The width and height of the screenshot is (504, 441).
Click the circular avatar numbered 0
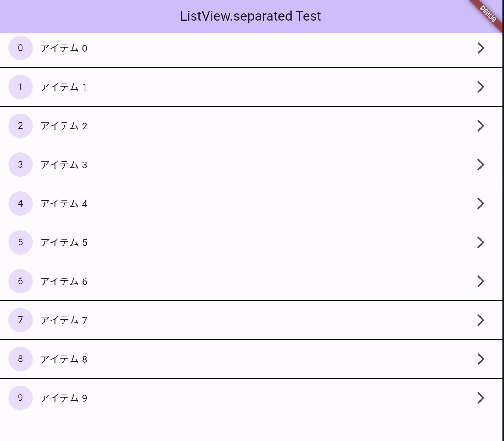point(20,48)
